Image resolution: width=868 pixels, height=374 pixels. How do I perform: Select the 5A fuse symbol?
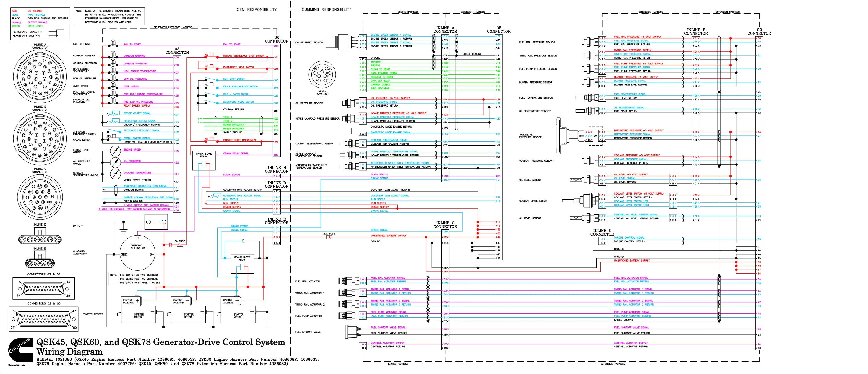[x=180, y=245]
